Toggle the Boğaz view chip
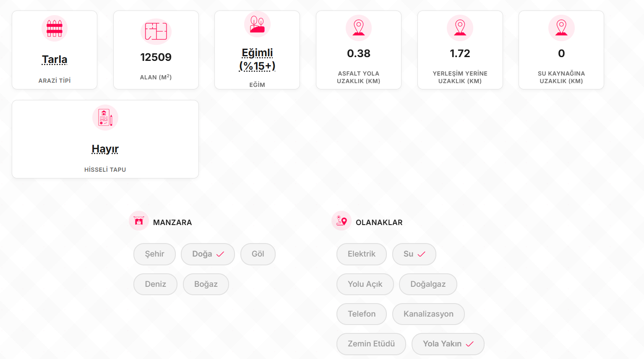644x359 pixels. click(206, 284)
